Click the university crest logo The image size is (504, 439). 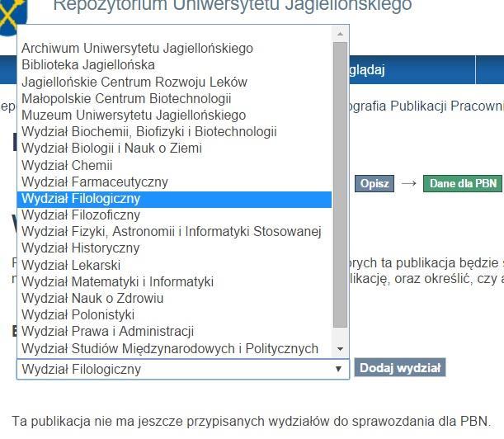pos(13,17)
